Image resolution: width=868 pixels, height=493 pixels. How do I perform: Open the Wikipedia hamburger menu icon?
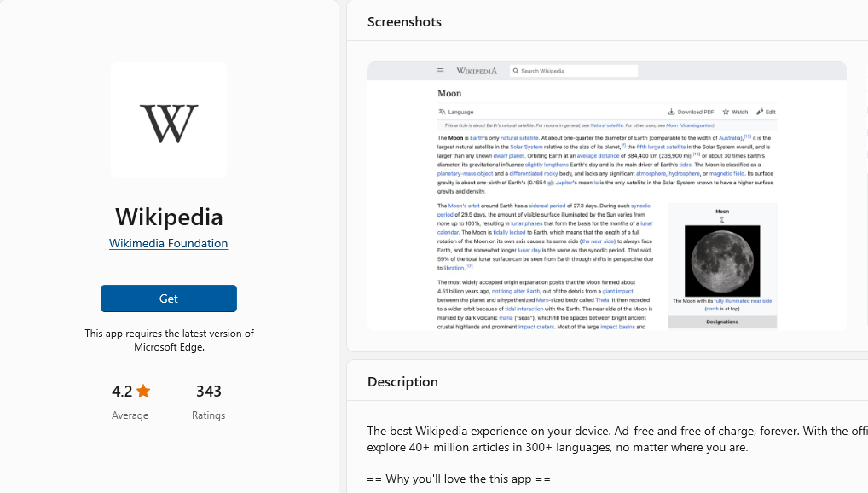pyautogui.click(x=440, y=71)
